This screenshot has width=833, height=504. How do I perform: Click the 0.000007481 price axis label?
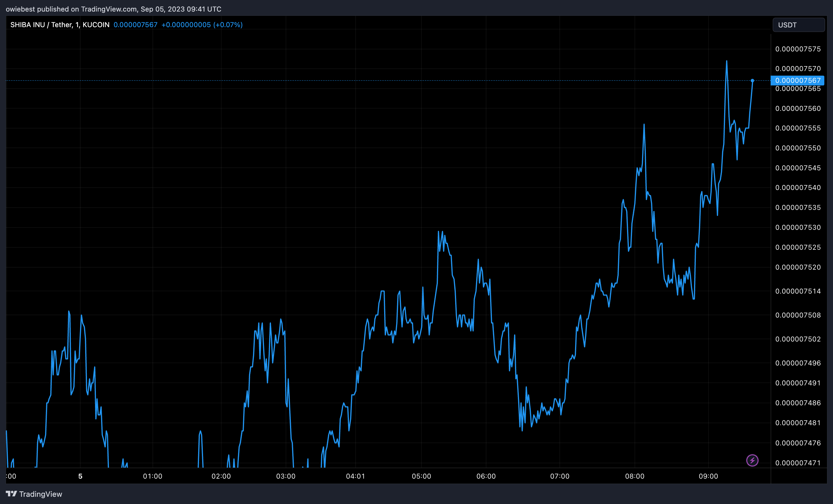[x=798, y=423]
